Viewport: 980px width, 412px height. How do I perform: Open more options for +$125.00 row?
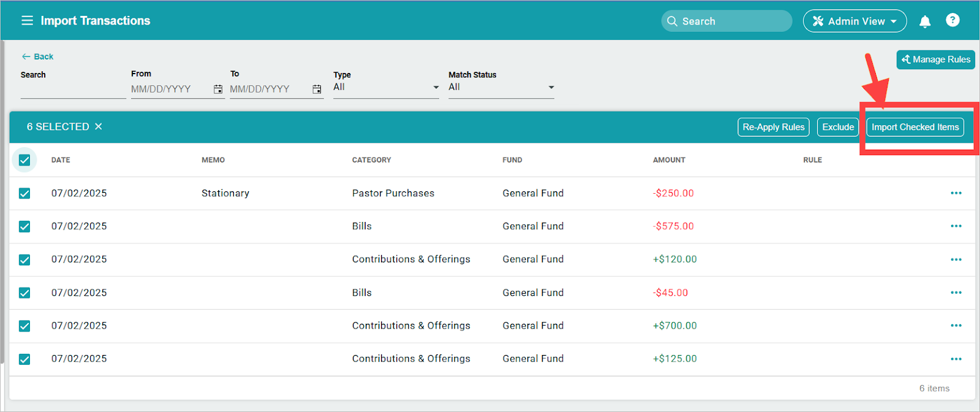click(956, 359)
